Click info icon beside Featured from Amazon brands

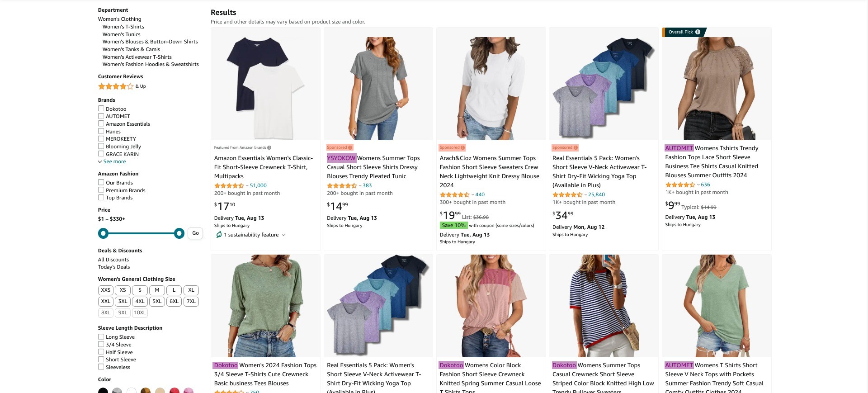coord(269,147)
